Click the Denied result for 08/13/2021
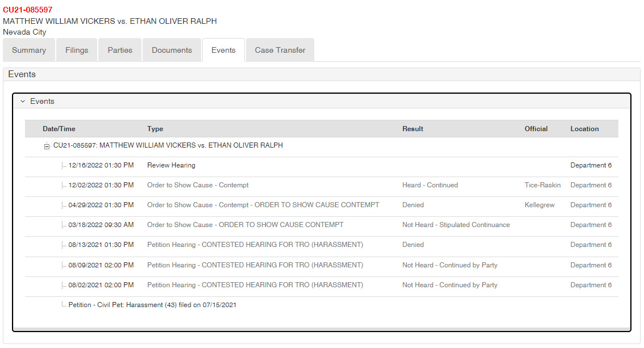644x348 pixels. coord(413,245)
